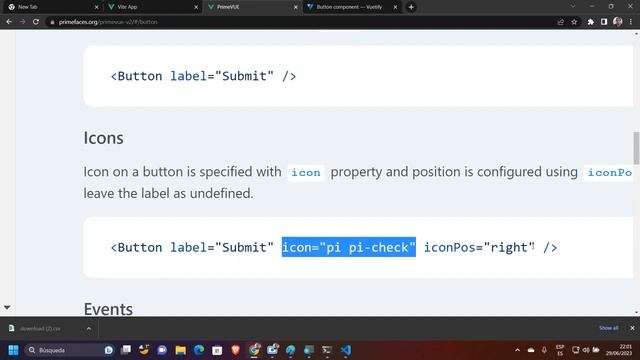Open OneDrive cloud tray icon

coord(531,350)
